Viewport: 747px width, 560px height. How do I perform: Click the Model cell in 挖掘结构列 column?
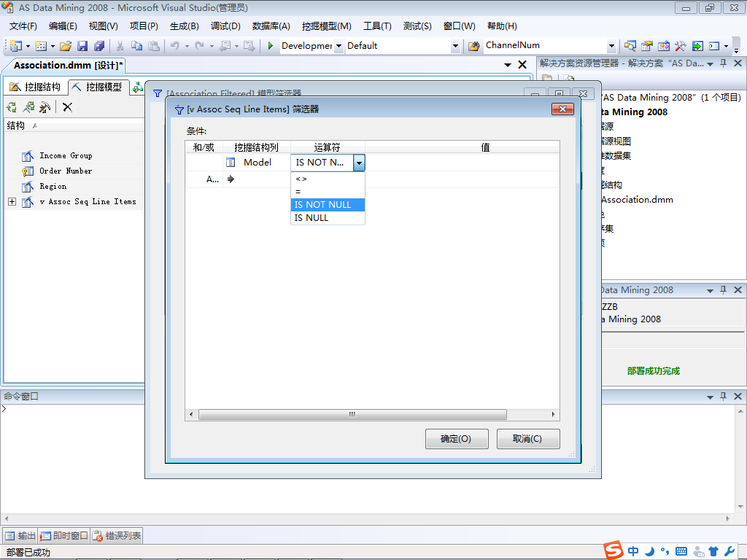[x=256, y=163]
